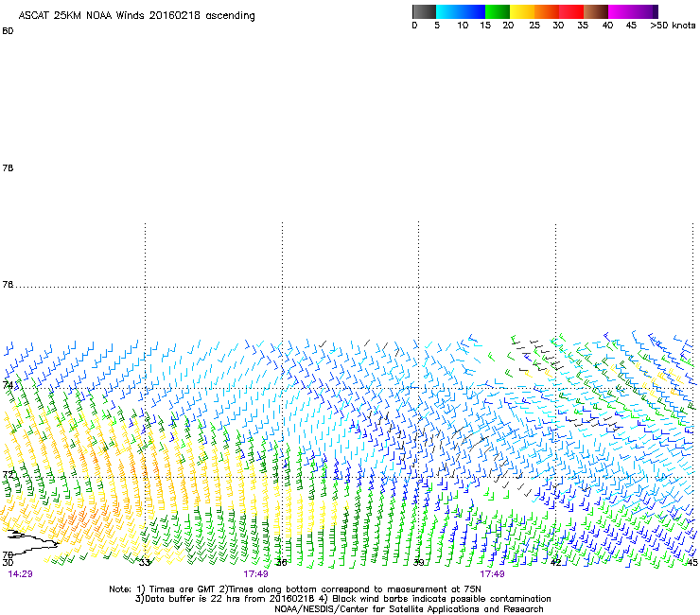The width and height of the screenshot is (700, 615).
Task: Click the ASCAT 25KM NOAA Winds title
Action: point(136,15)
